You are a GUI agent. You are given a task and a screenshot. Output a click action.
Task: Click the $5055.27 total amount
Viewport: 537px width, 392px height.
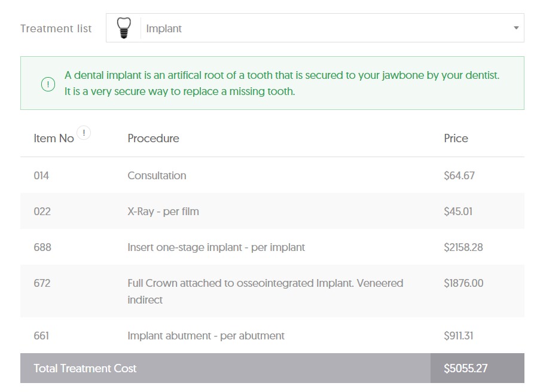click(465, 368)
